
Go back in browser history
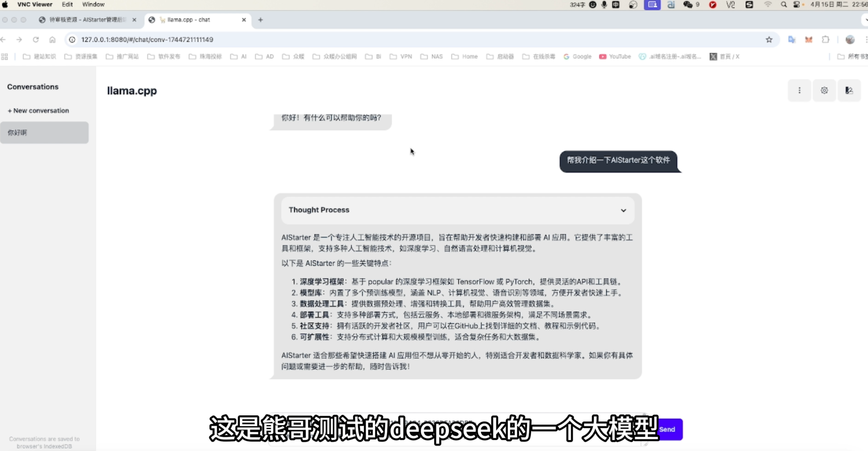point(4,40)
